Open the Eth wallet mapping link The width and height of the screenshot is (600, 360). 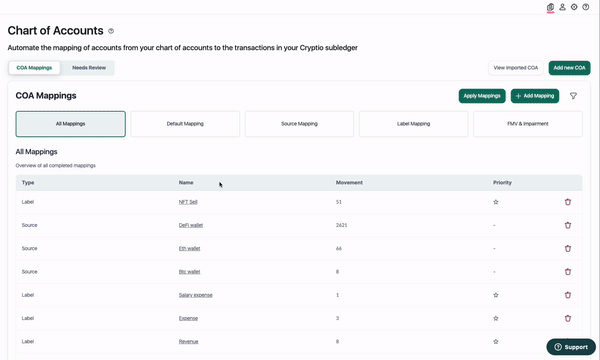[189, 249]
